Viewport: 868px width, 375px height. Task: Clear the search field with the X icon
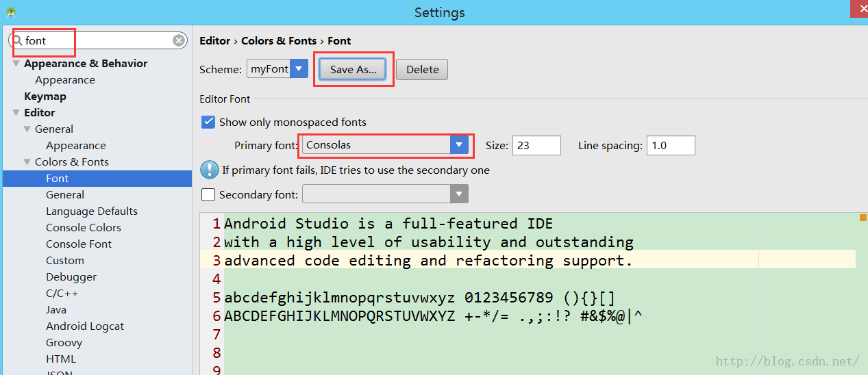click(x=179, y=40)
